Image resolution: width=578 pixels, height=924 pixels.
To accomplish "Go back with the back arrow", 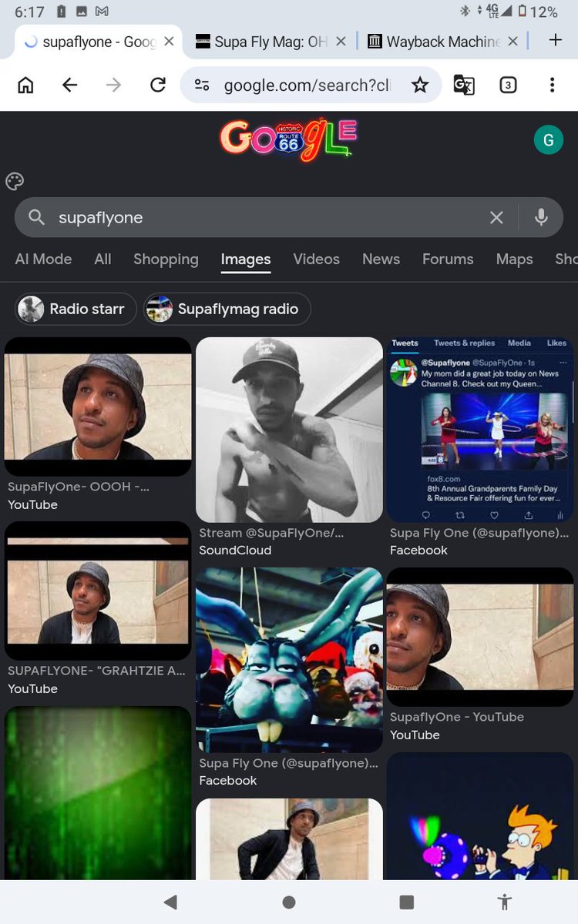I will coord(70,85).
